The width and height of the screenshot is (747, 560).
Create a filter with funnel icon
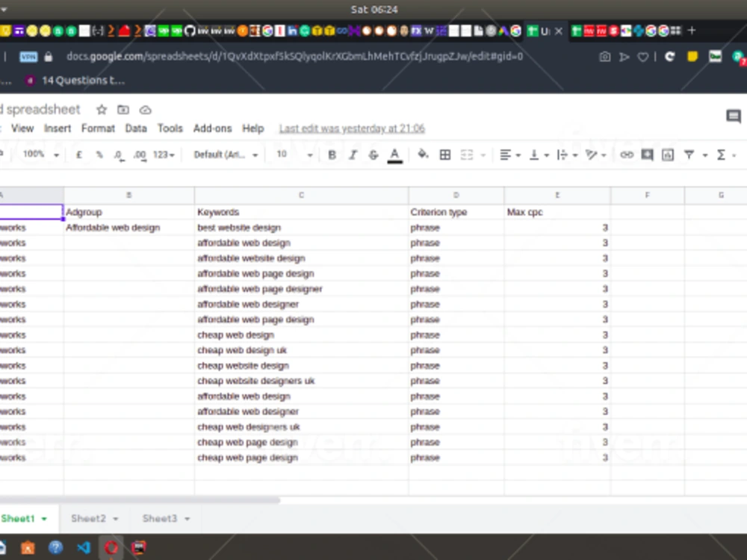point(689,155)
